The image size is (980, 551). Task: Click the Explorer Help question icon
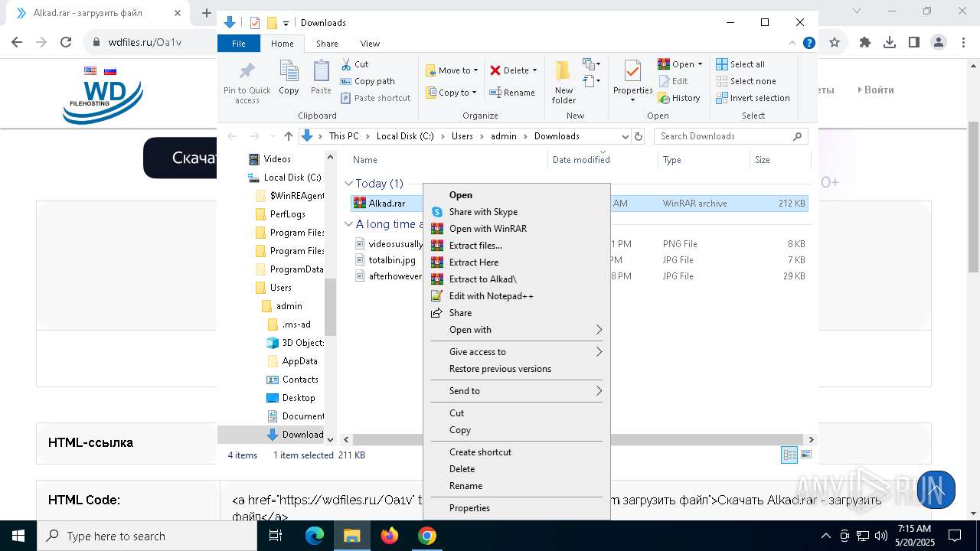click(808, 44)
